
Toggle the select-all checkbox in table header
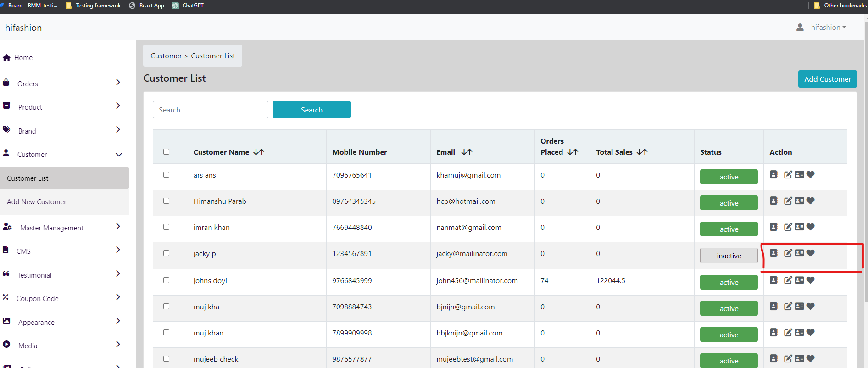coord(166,151)
